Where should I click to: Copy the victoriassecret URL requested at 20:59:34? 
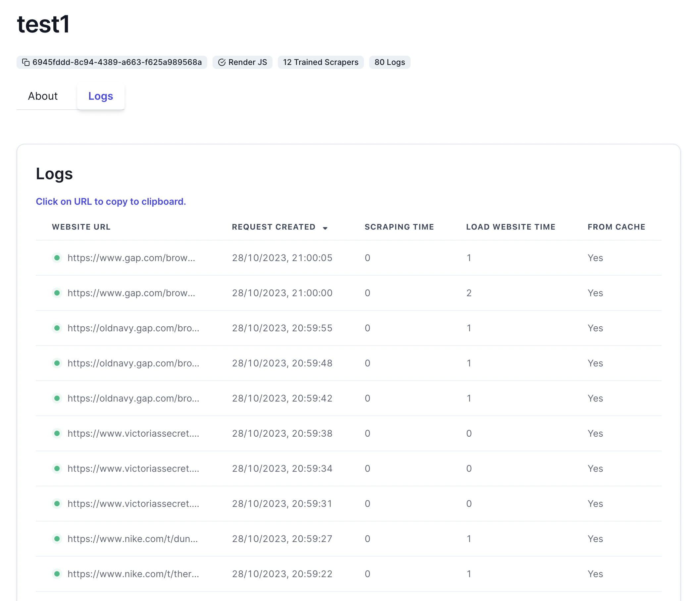133,468
